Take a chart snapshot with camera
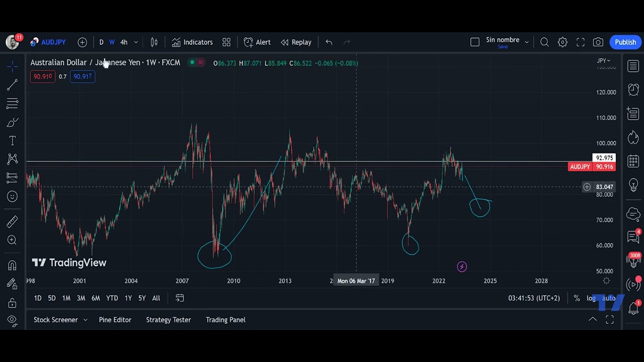The image size is (644, 362). (x=598, y=42)
